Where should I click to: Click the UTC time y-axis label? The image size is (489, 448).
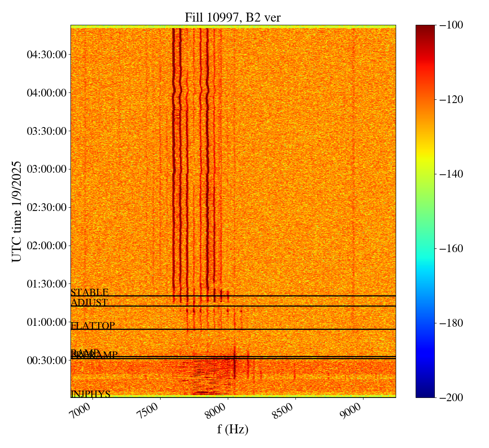point(16,211)
